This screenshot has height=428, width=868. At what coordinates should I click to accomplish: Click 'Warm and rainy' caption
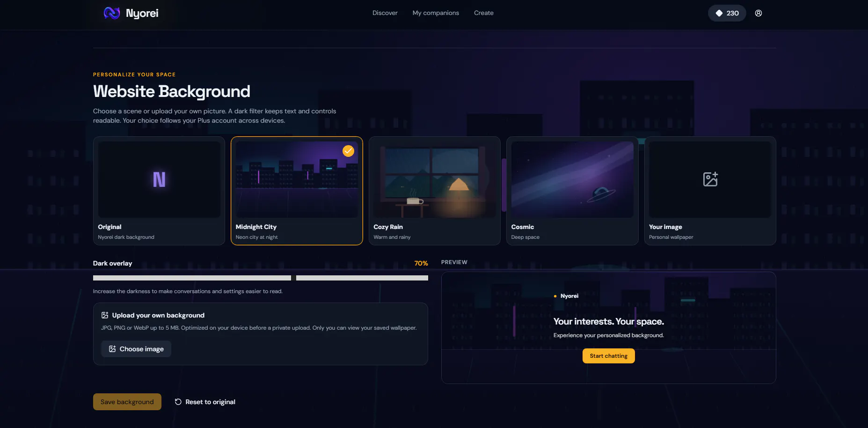tap(392, 237)
